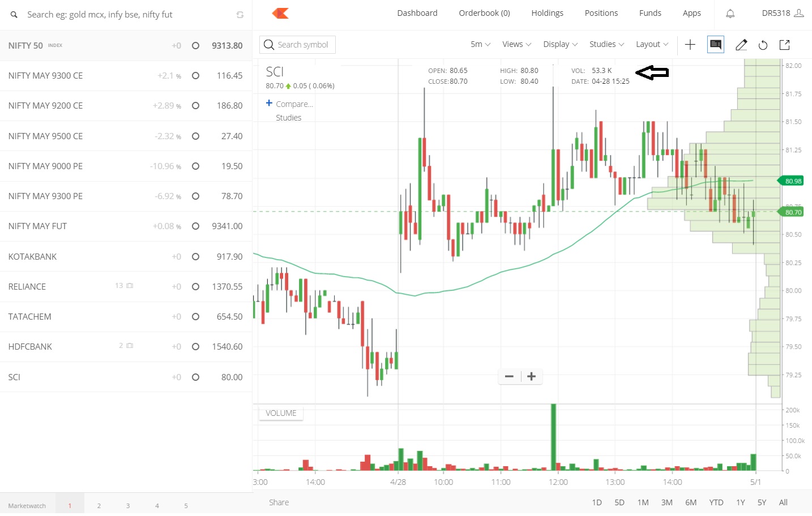Screen dimensions: 812x516
Task: Open Funds page
Action: (650, 13)
